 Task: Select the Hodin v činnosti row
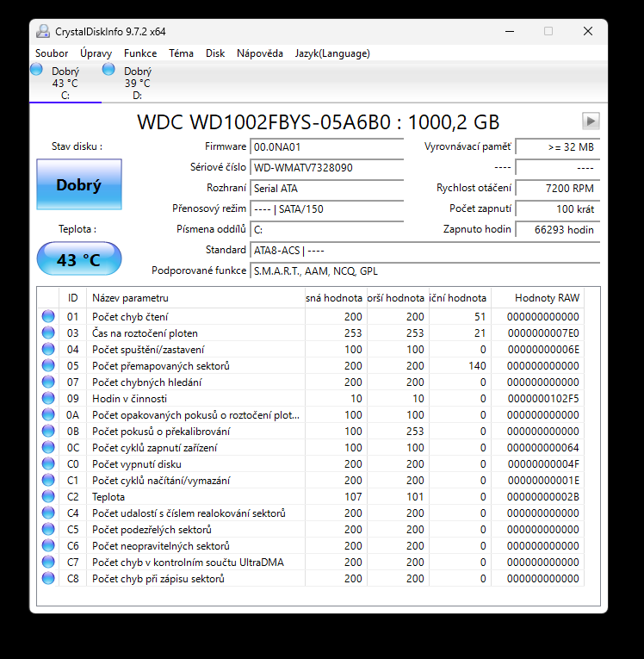point(311,399)
